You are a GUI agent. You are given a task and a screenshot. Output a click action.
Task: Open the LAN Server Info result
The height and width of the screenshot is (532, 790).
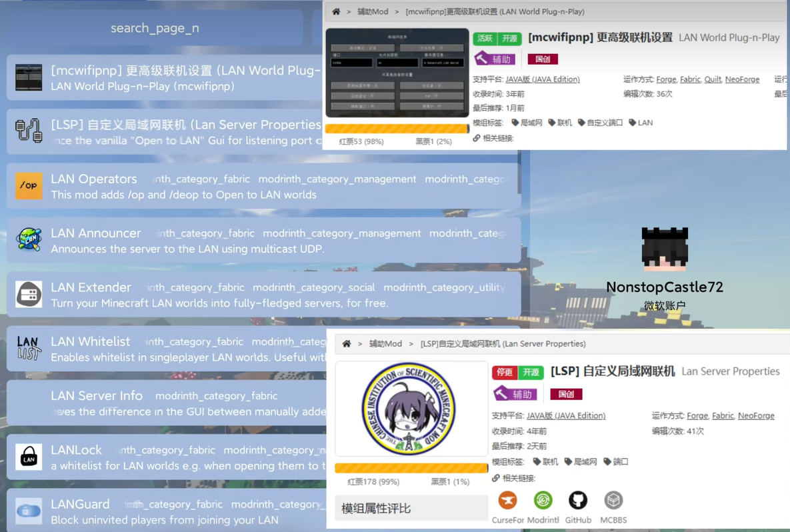point(167,403)
